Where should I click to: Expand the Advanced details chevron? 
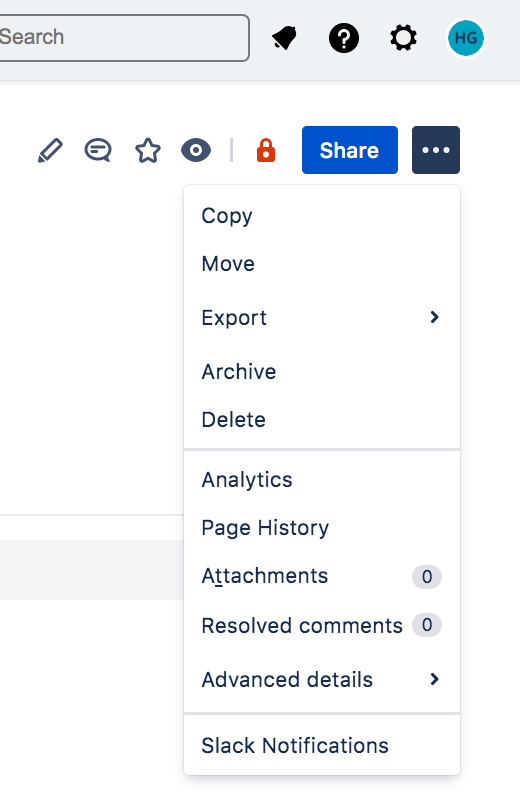coord(434,679)
